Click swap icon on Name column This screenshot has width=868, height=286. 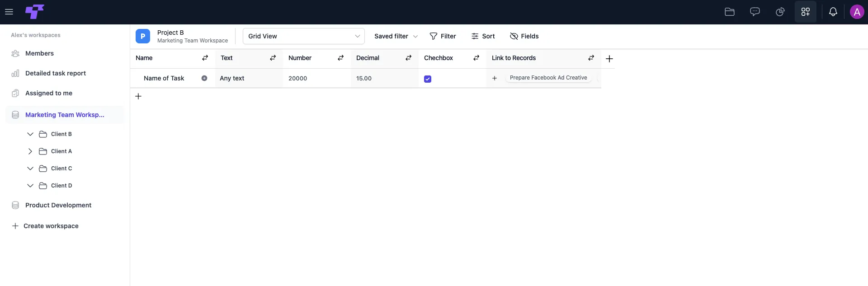[205, 58]
